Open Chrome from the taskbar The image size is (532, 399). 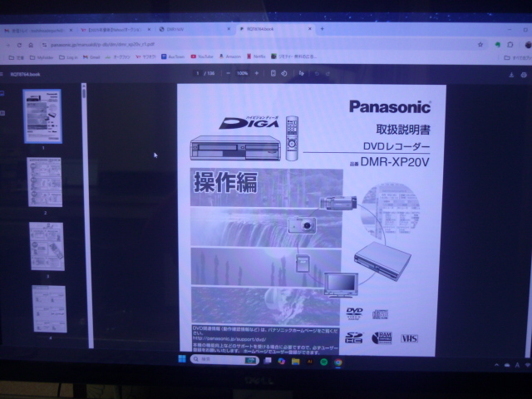(x=338, y=362)
